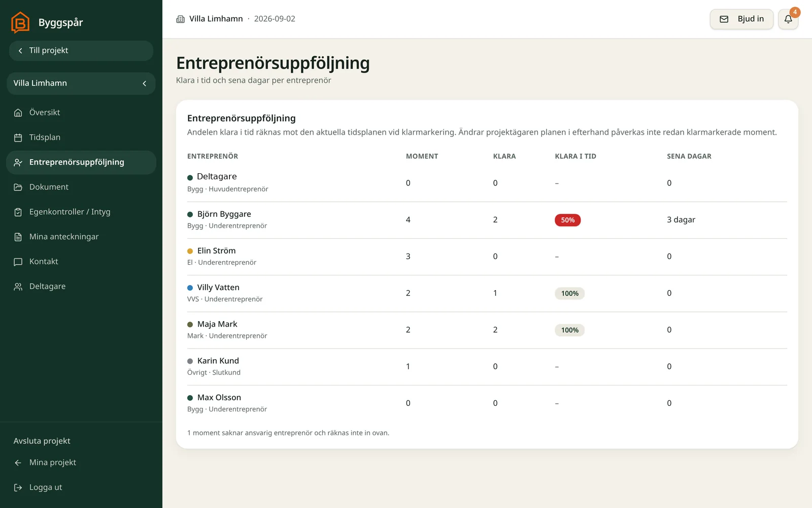Click Avsluta projekt link
The height and width of the screenshot is (508, 812).
(x=42, y=441)
